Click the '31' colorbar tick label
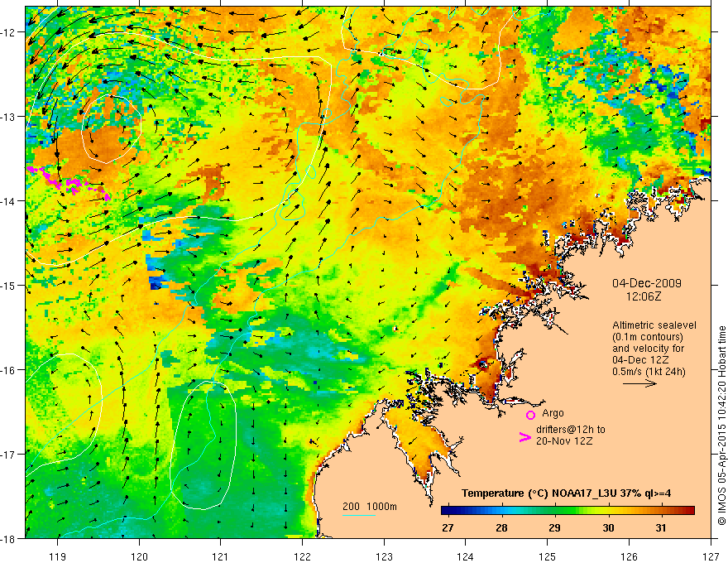The image size is (728, 563). point(661,528)
